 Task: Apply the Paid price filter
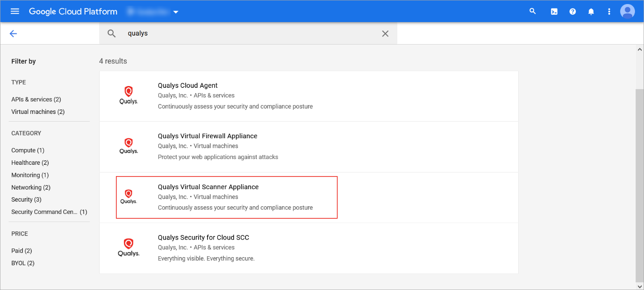pos(22,250)
